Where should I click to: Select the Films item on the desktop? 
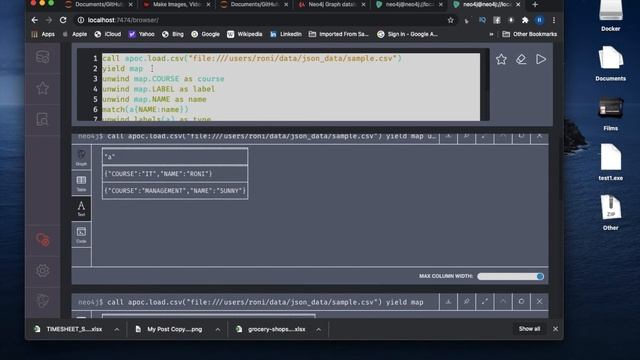coord(611,113)
